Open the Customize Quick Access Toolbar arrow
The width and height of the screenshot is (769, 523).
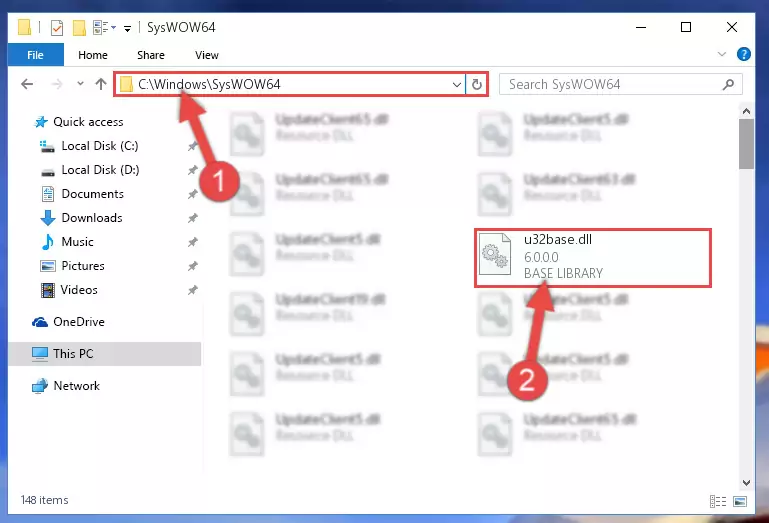127,28
